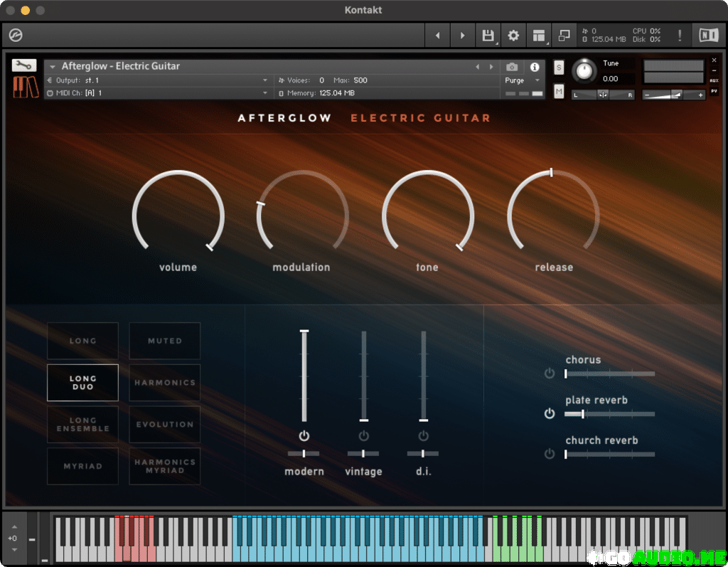Screen dimensions: 728x567
Task: Click the MYRIAD articulation button
Action: click(x=82, y=466)
